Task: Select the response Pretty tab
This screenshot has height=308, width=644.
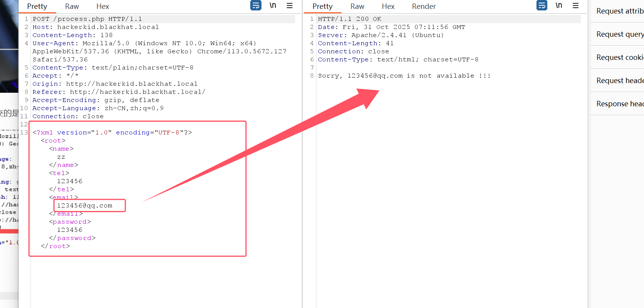Action: tap(323, 7)
